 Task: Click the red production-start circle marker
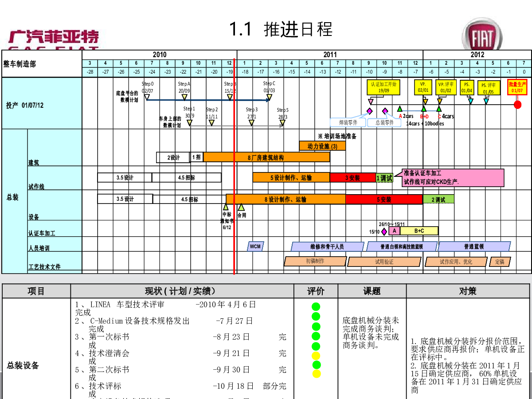coord(517,105)
